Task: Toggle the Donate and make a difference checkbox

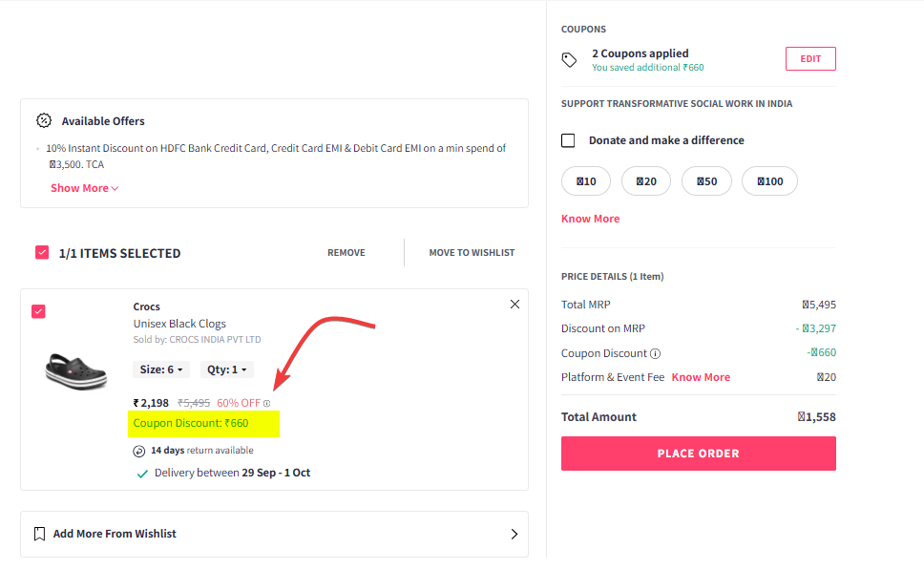Action: tap(568, 141)
